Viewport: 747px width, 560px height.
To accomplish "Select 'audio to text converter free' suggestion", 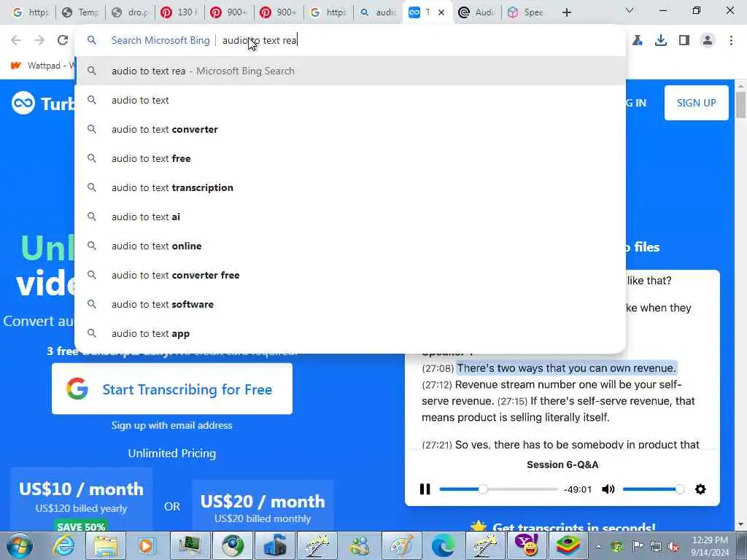I will 350,275.
